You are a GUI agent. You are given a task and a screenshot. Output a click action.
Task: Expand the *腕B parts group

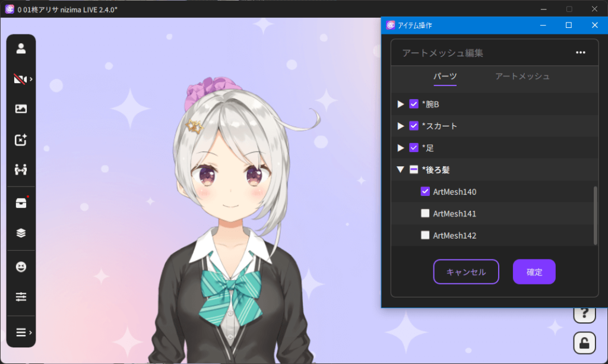coord(400,105)
